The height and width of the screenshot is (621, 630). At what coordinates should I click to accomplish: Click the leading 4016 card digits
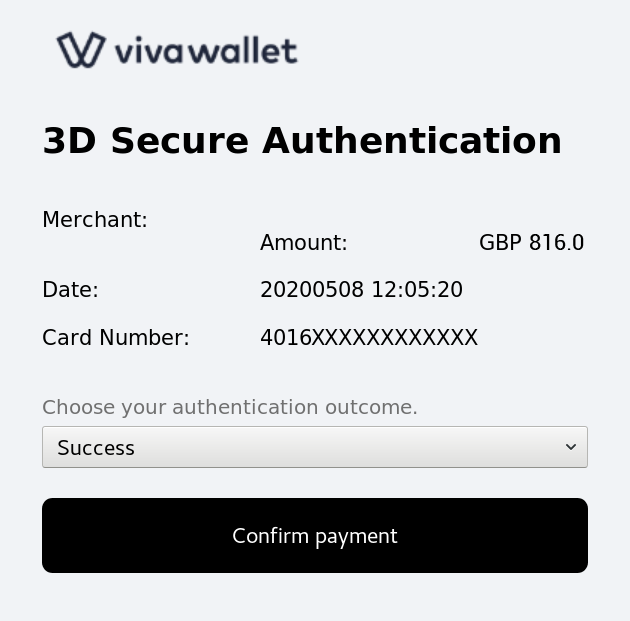coord(286,338)
